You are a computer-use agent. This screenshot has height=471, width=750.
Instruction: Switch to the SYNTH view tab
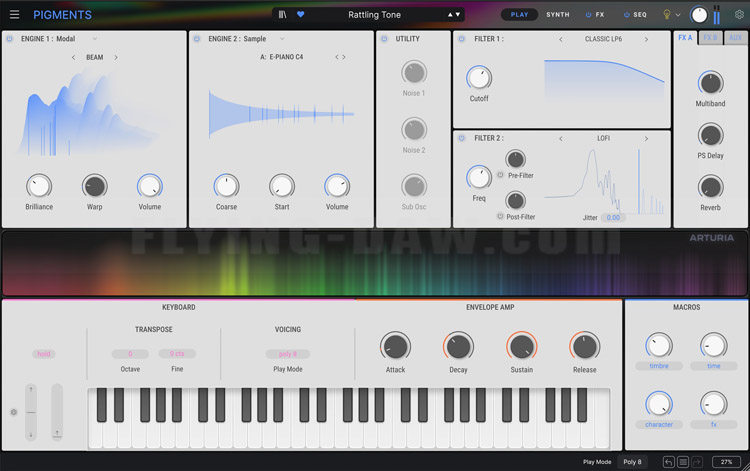point(558,15)
